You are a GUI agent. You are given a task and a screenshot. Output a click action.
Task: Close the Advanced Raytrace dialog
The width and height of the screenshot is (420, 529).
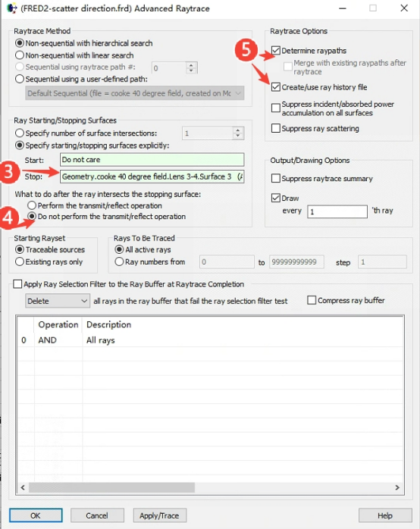tap(404, 8)
